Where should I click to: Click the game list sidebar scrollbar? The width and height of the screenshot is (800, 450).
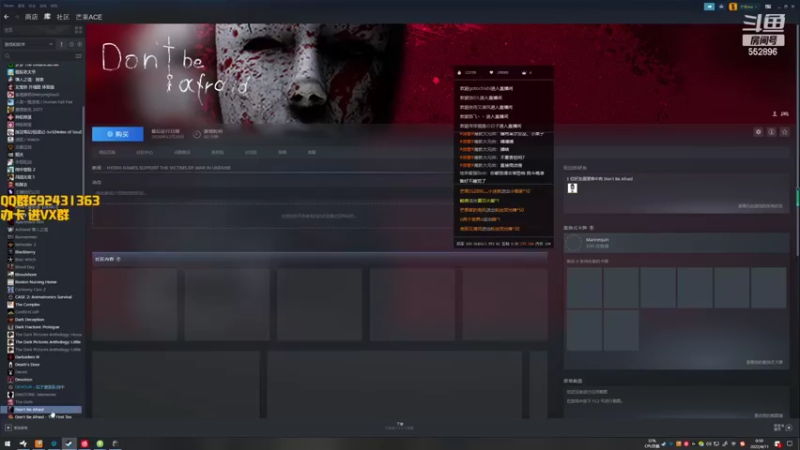[x=83, y=148]
